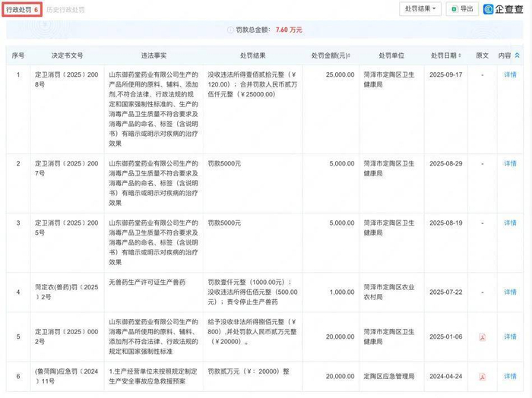The width and height of the screenshot is (532, 398).
Task: Click the 原文 column header
Action: pos(482,55)
